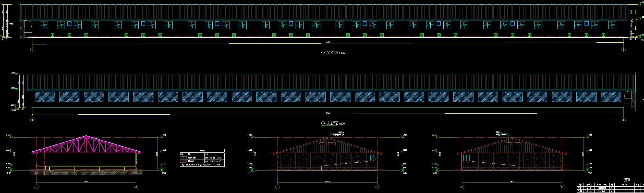Select the gray swatch in the legend table
This screenshot has height=193, width=644.
[x=183, y=158]
